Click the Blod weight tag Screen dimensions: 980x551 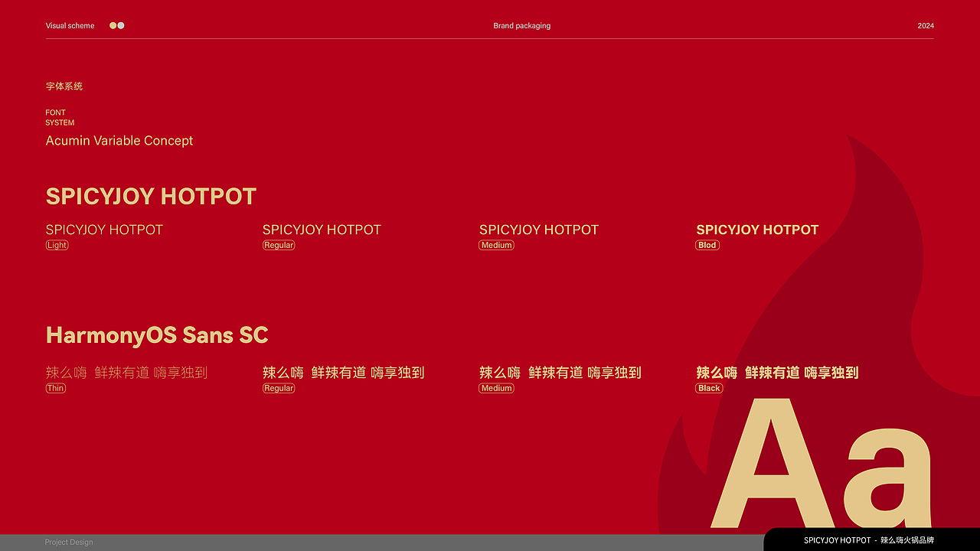pos(707,245)
